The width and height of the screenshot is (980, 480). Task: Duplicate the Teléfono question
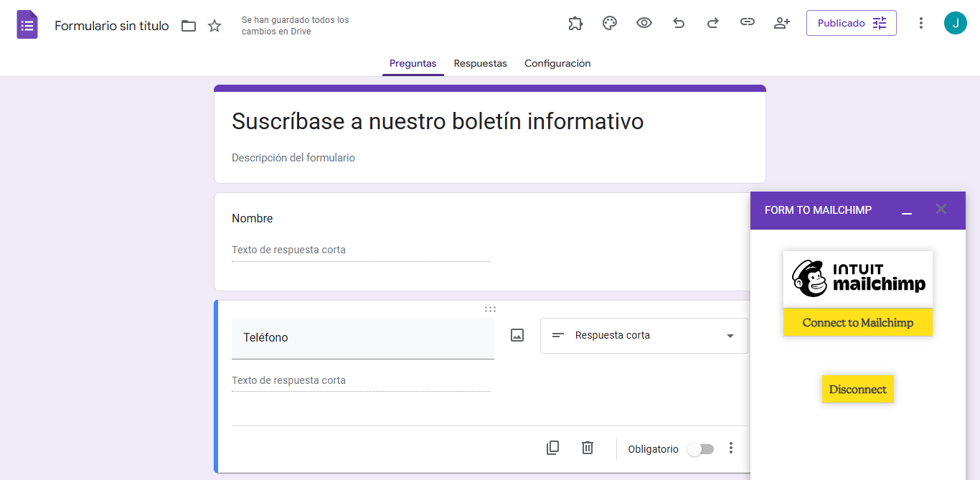coord(552,448)
